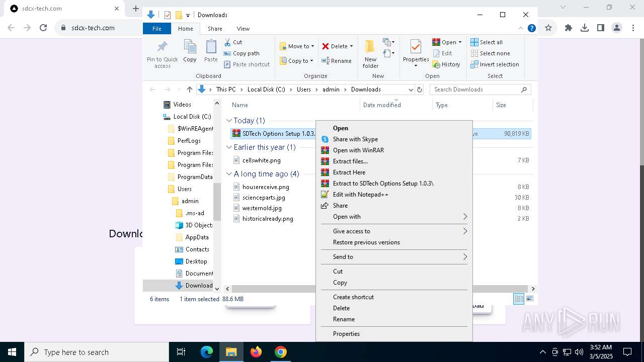644x362 pixels.
Task: Switch to details view button
Action: [519, 299]
